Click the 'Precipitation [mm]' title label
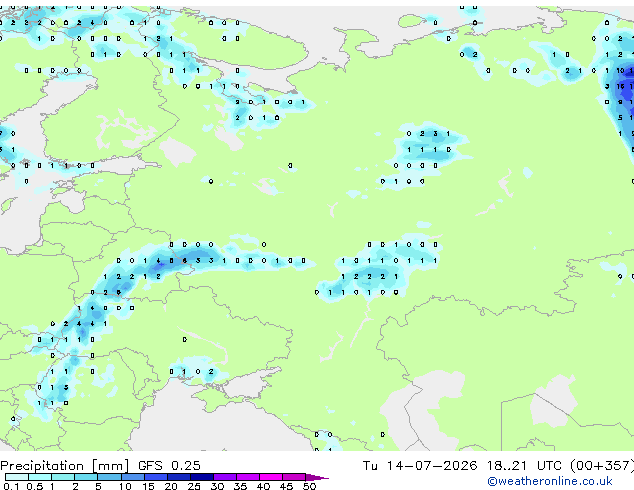Screen dimensions: 634x490 (x=65, y=466)
